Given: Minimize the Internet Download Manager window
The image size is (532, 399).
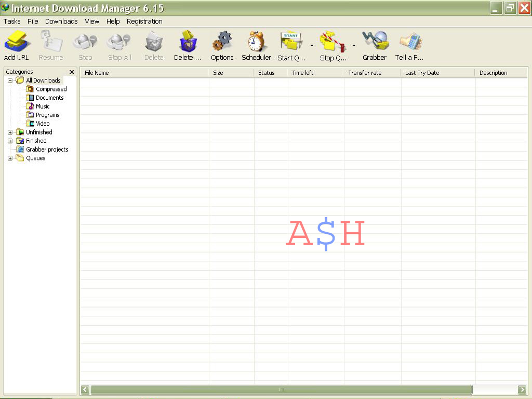Looking at the screenshot, I should coord(496,8).
